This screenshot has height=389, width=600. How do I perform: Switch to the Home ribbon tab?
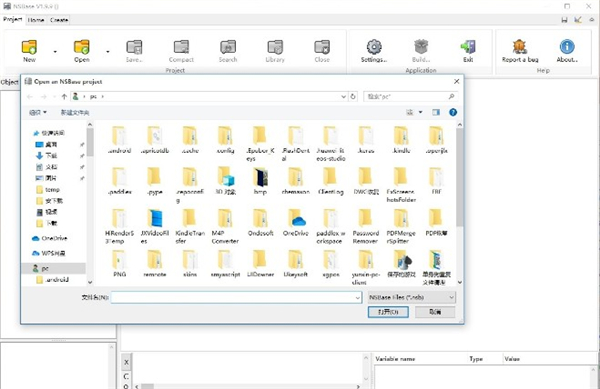coord(36,20)
